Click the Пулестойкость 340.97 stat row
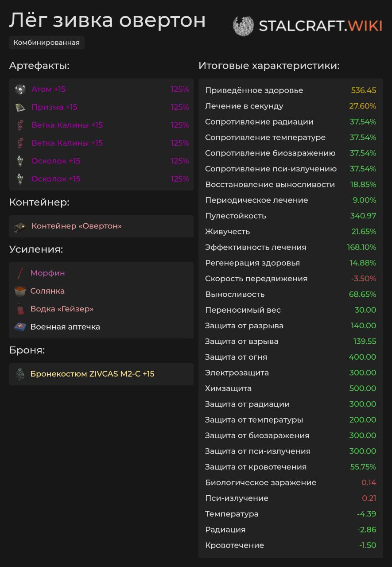 (291, 216)
